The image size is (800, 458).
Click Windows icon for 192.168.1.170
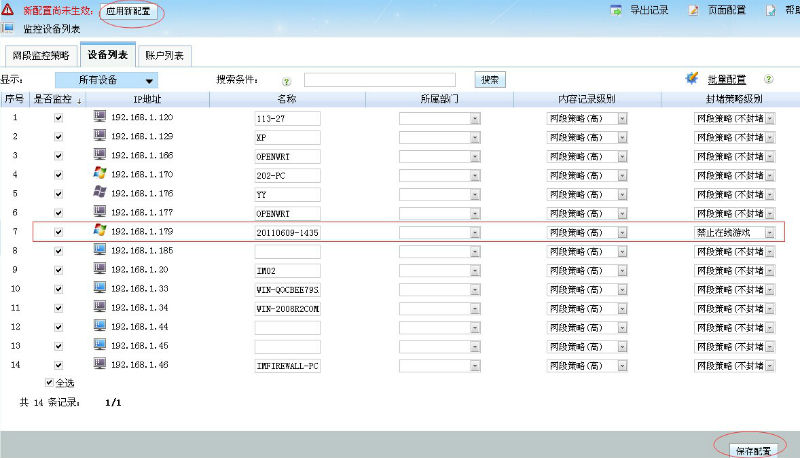pyautogui.click(x=99, y=174)
